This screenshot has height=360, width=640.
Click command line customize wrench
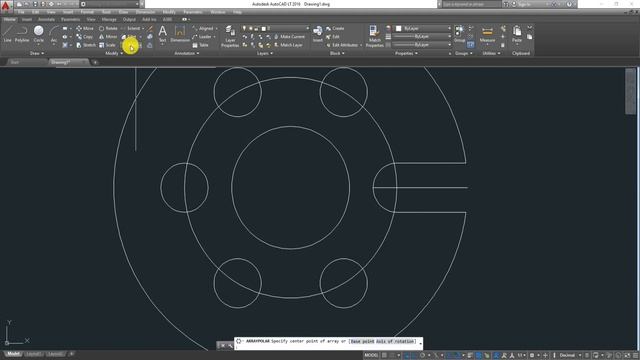pyautogui.click(x=230, y=346)
